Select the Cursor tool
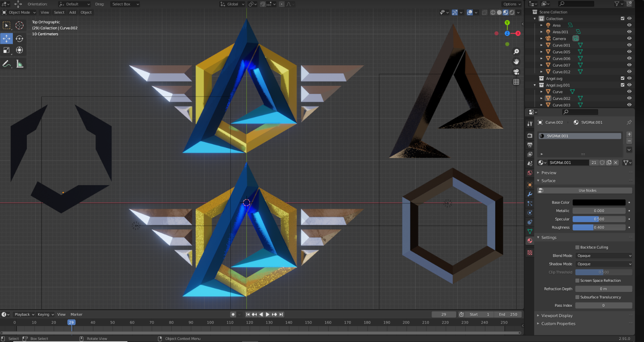Viewport: 644px width, 342px height. pos(19,25)
